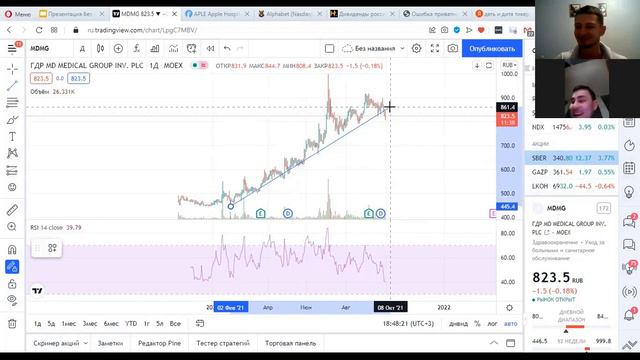The image size is (640, 360).
Task: Undo the last chart action
Action: pos(227,49)
